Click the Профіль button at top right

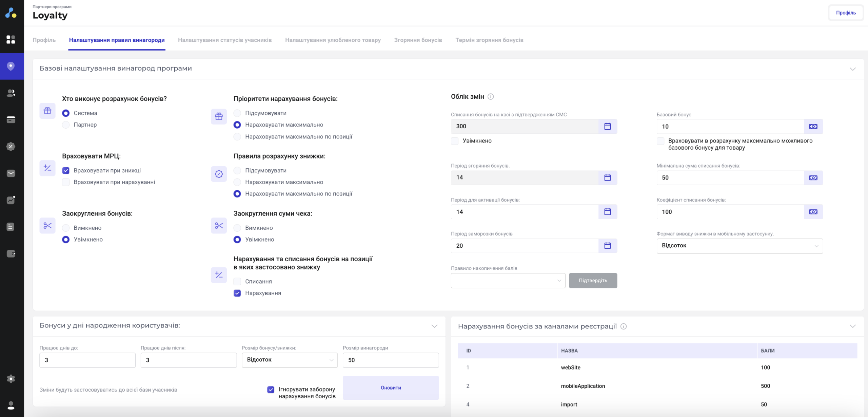[x=846, y=13]
